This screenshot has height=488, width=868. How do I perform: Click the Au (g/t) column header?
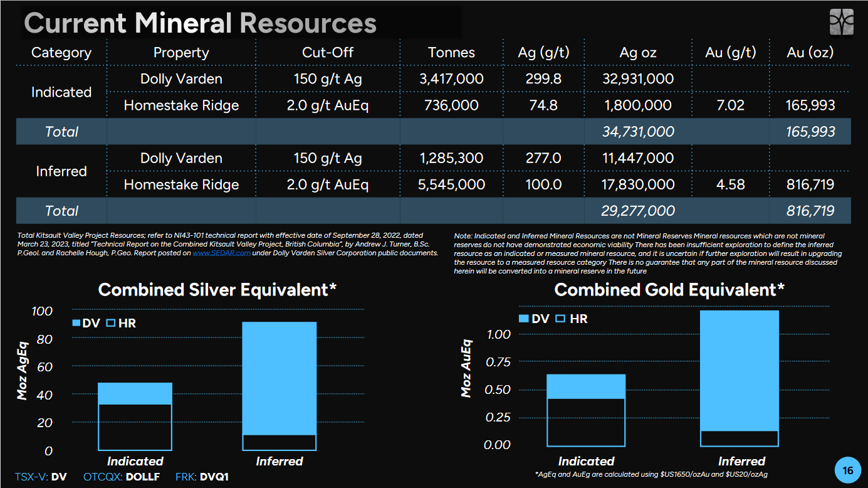[730, 53]
